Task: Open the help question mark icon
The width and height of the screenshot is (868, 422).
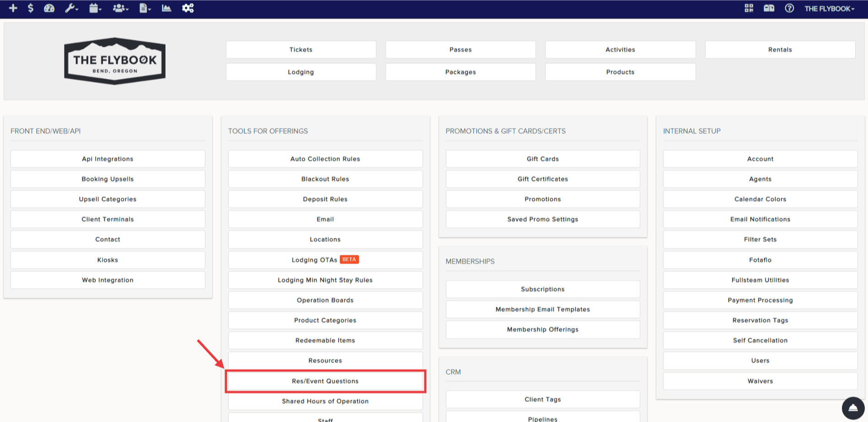Action: [789, 8]
